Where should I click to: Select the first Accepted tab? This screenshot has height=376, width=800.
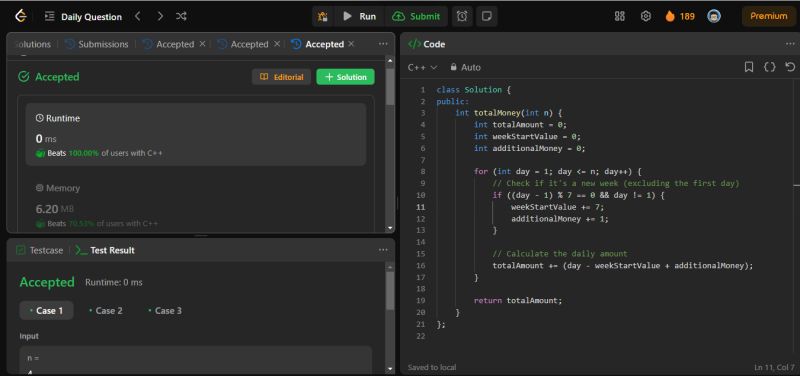[168, 44]
